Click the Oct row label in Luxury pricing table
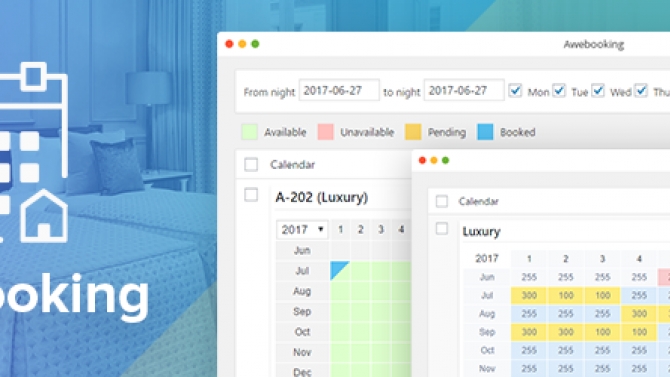The image size is (670, 377). [487, 350]
